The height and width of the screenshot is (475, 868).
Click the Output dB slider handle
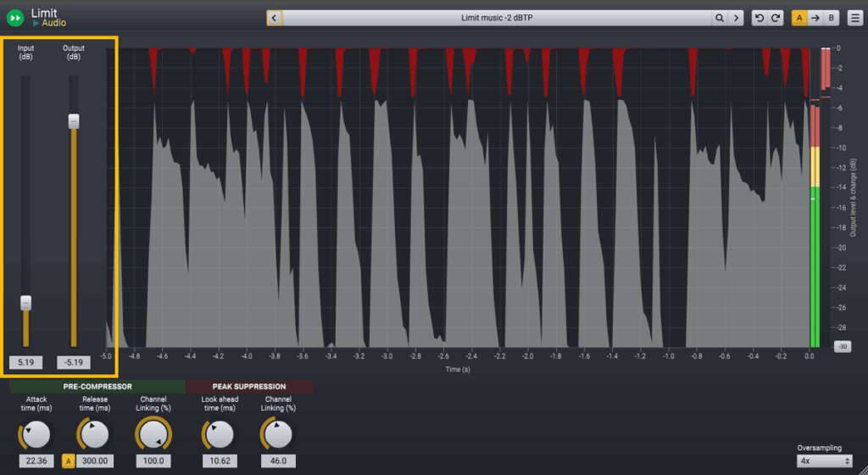[x=74, y=121]
